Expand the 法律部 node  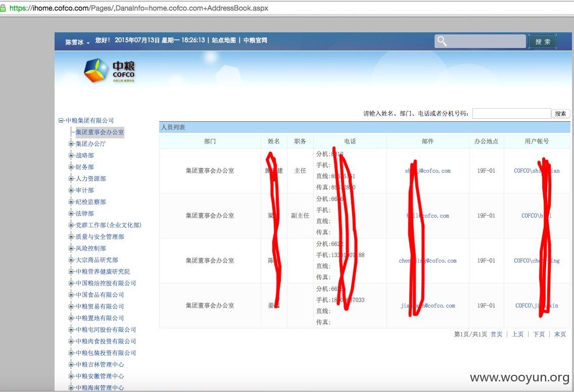71,213
